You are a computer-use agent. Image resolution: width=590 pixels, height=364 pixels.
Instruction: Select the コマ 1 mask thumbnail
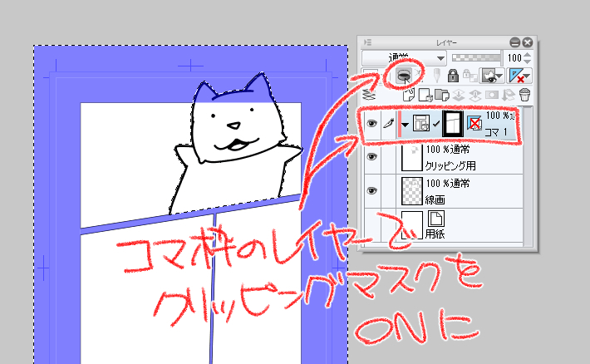452,123
